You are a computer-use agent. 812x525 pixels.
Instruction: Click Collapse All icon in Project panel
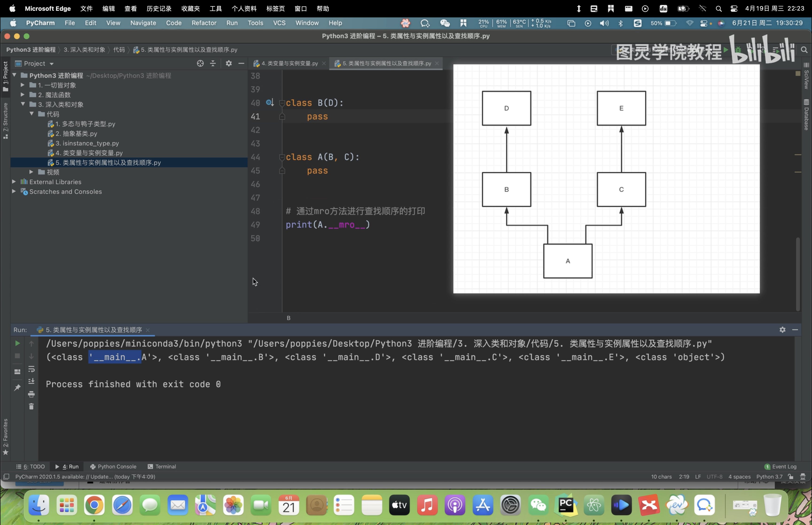point(213,63)
